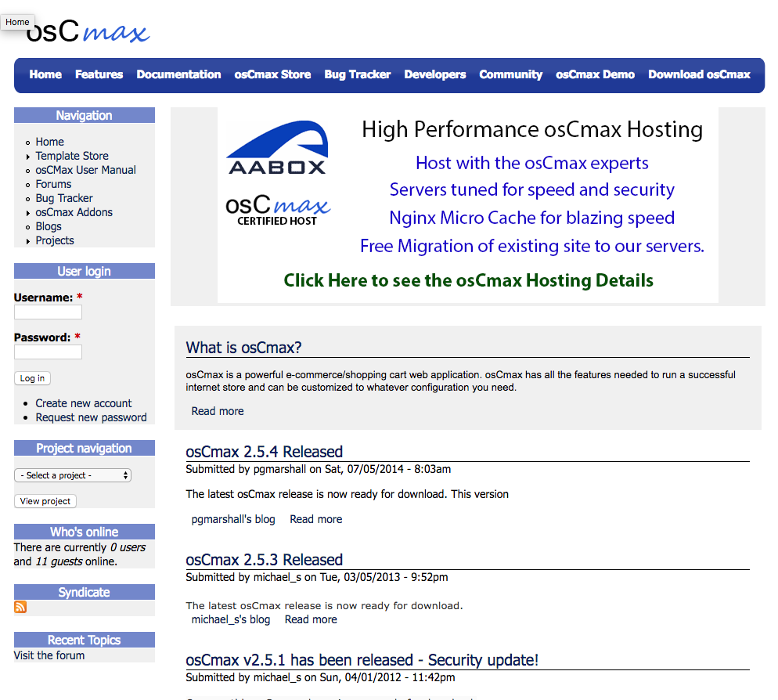Click Read more under What is osCmax?
Viewport: 778px width, 700px height.
point(218,411)
